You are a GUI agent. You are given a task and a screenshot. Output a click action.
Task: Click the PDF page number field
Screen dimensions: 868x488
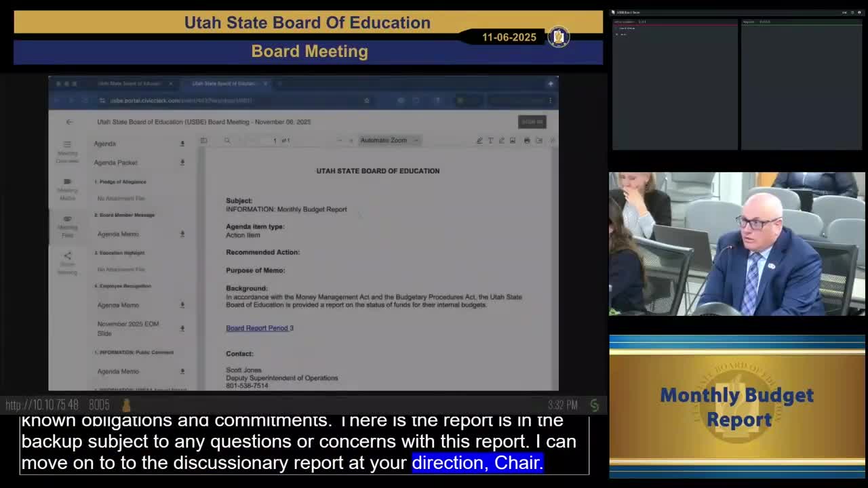[275, 140]
